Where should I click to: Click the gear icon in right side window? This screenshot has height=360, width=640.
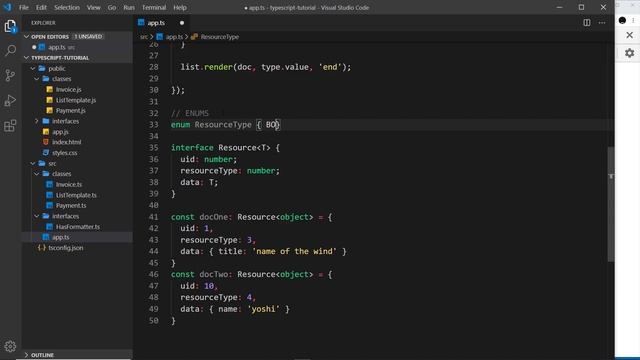click(629, 53)
